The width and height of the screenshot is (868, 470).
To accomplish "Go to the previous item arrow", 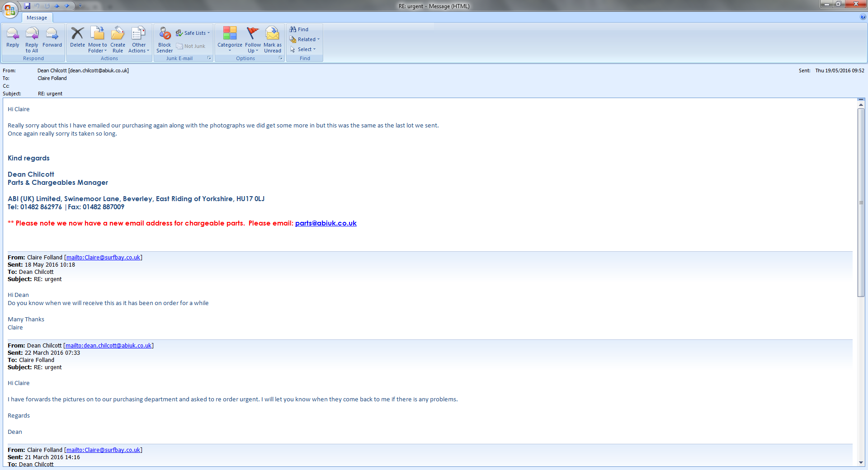I will (x=57, y=6).
